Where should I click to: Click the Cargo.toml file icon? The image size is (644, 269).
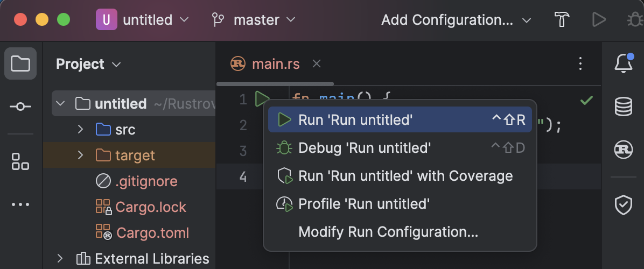coord(103,232)
